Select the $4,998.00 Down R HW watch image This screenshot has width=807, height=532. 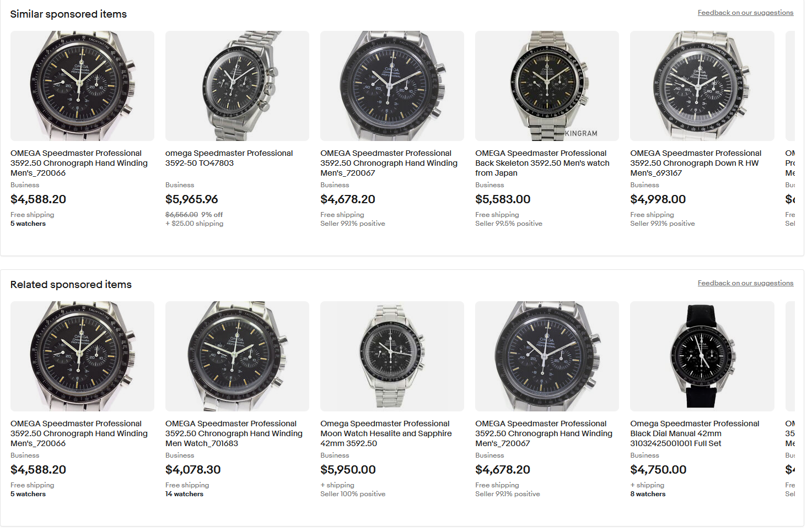click(x=702, y=86)
